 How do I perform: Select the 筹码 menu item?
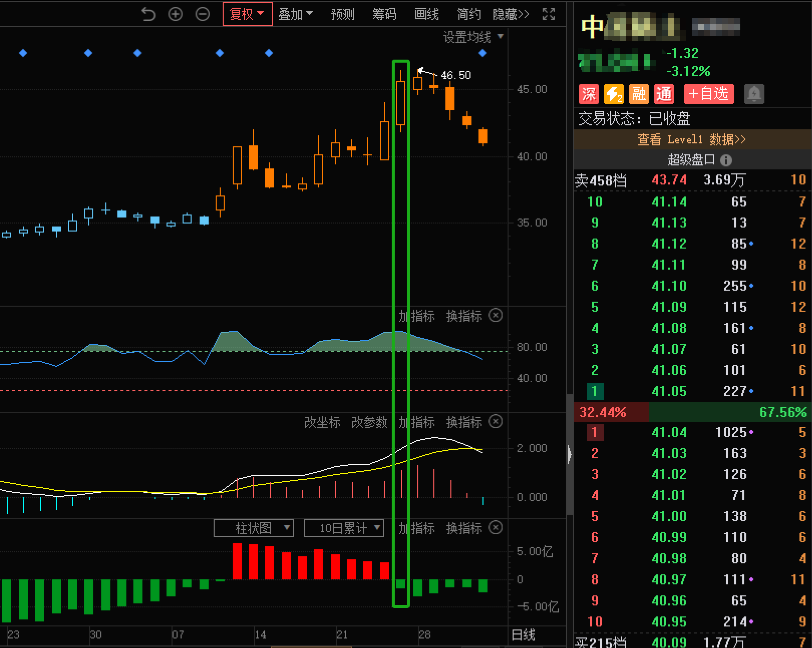[x=385, y=14]
